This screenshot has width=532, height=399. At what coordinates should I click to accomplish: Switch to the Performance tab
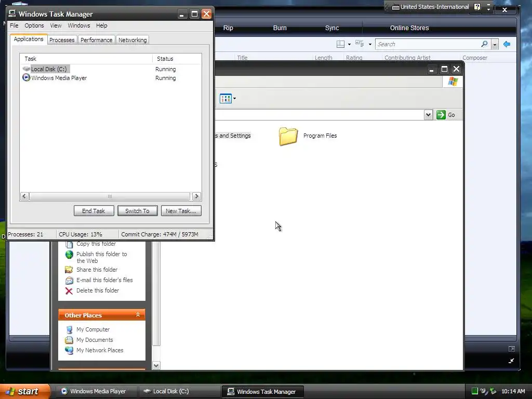pyautogui.click(x=96, y=40)
